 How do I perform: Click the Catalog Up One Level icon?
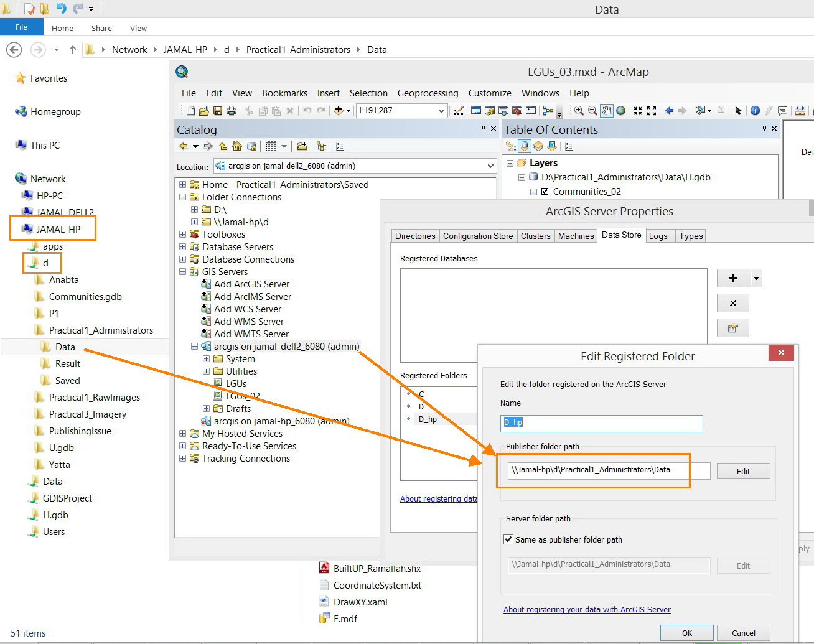point(223,146)
